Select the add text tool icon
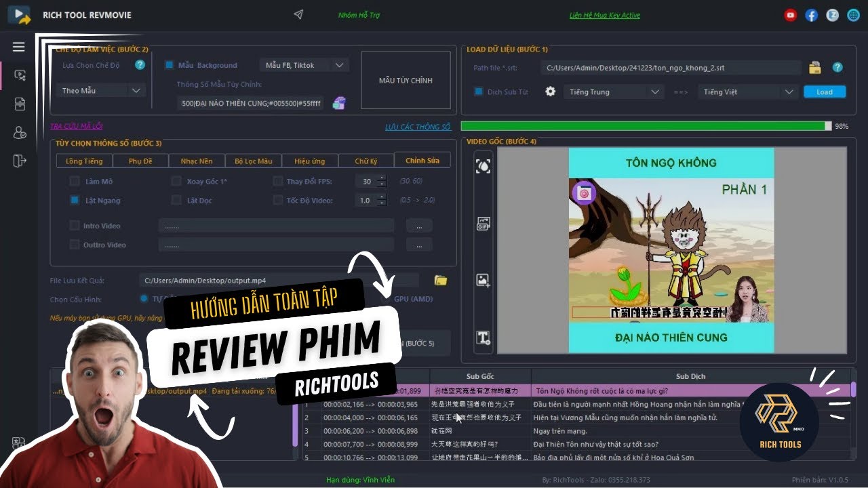Viewport: 868px width, 488px height. coord(483,338)
